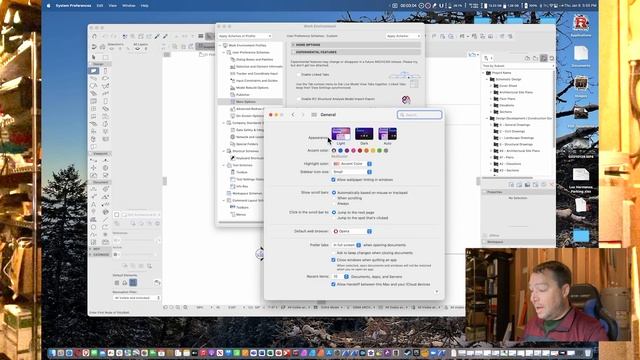Click the System Preferences search field
The image size is (640, 360).
tap(420, 115)
